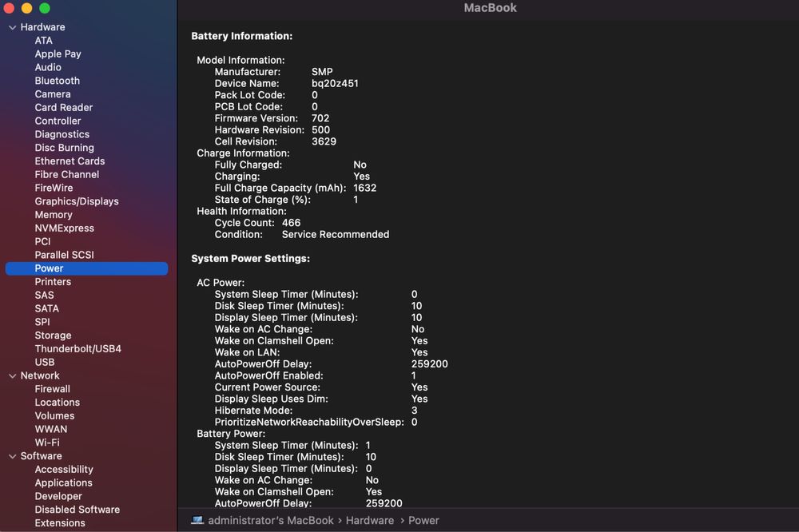
Task: Open Thunderbolt/USB4 section
Action: coord(78,349)
